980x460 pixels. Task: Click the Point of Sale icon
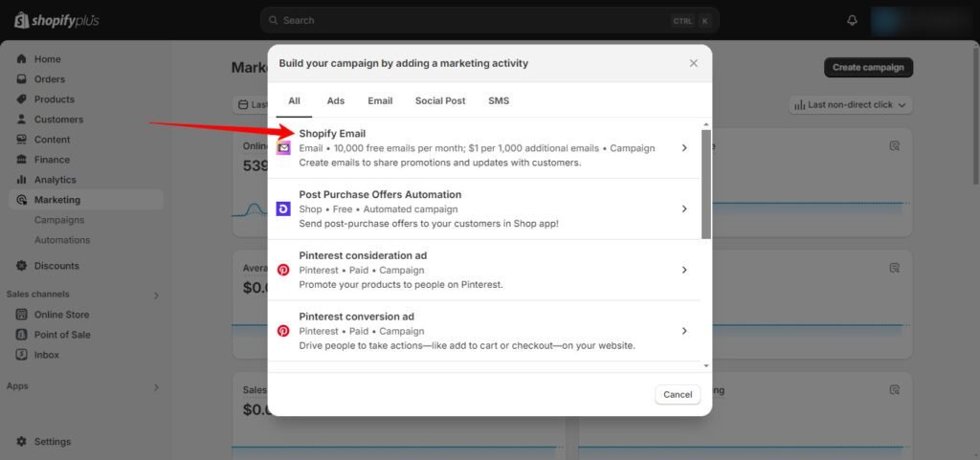(22, 335)
